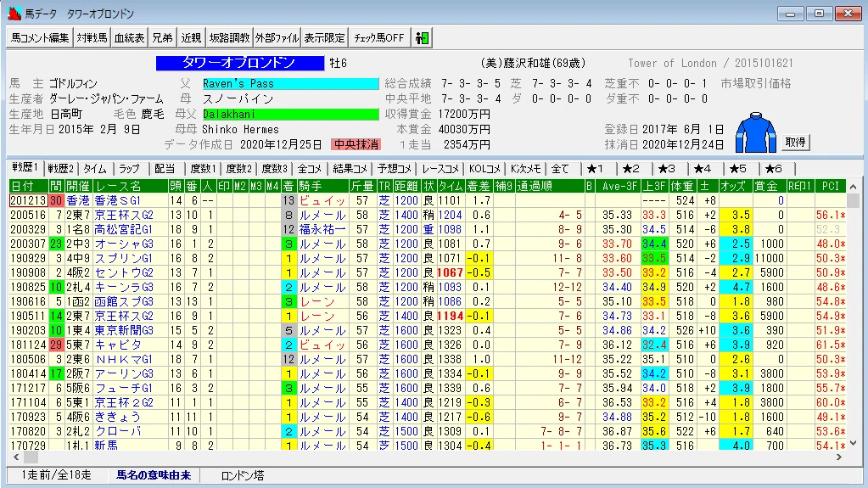868x488 pixels.
Task: Click race name 東京新聞G3
Action: 123,330
